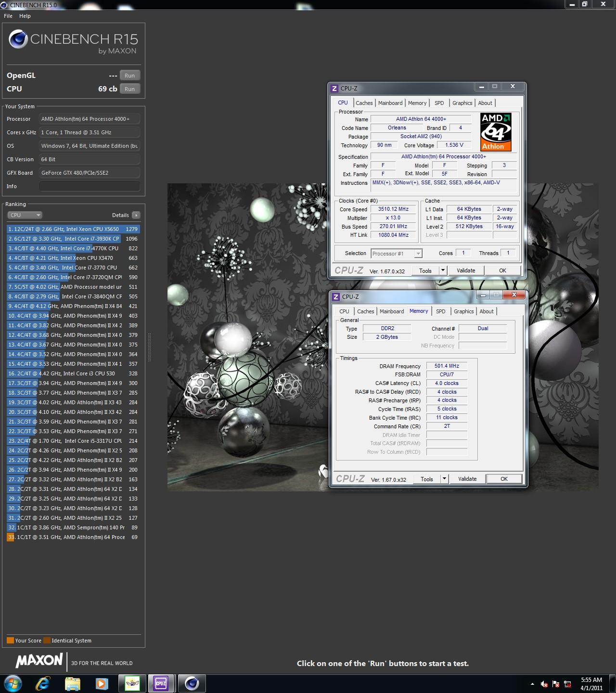Open About tab in upper CPU-Z window
Image resolution: width=616 pixels, height=693 pixels.
(x=485, y=103)
